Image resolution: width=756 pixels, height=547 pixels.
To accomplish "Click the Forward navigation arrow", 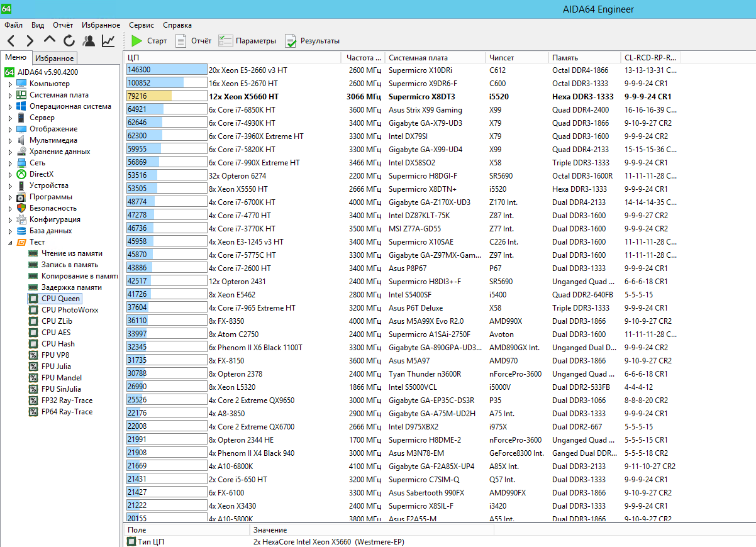I will [x=30, y=41].
